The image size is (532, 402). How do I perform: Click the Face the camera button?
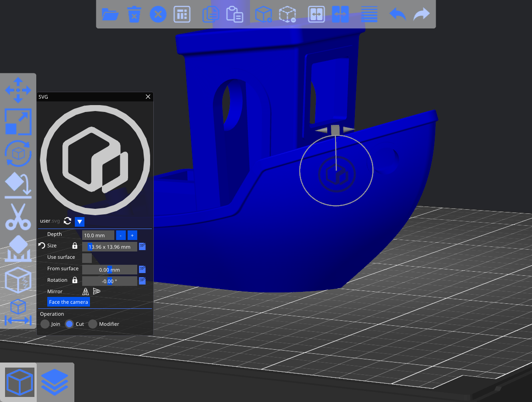click(x=68, y=302)
